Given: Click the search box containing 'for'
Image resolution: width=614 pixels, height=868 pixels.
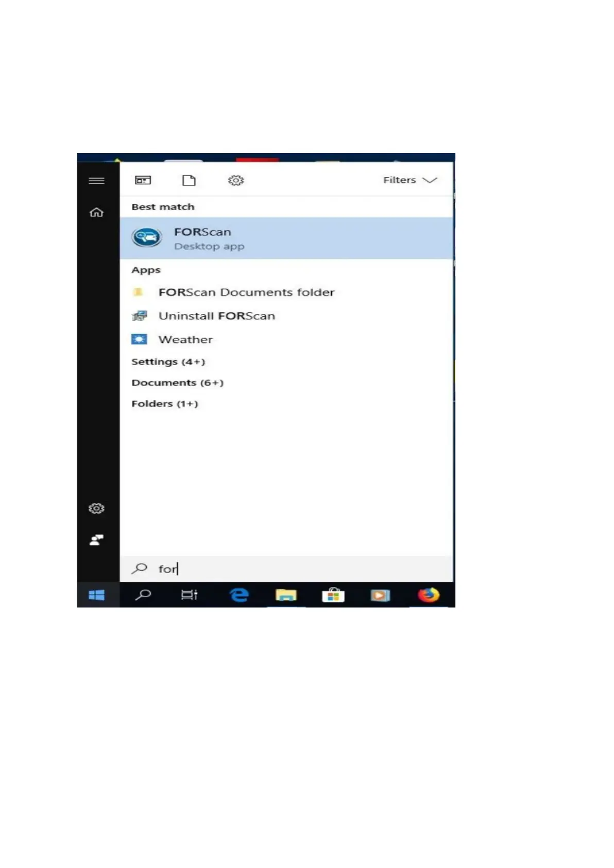Looking at the screenshot, I should 286,569.
